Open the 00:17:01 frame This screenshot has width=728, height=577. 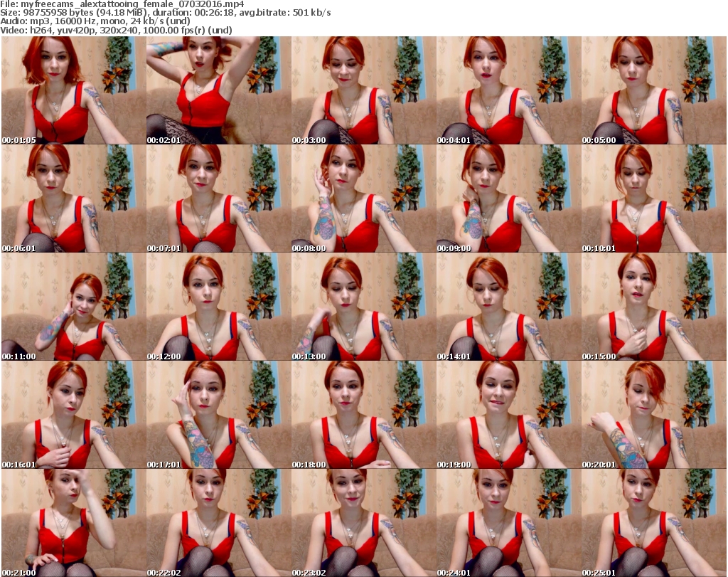point(218,415)
